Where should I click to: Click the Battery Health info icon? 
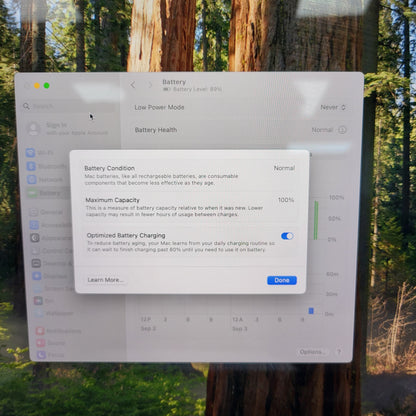point(342,130)
